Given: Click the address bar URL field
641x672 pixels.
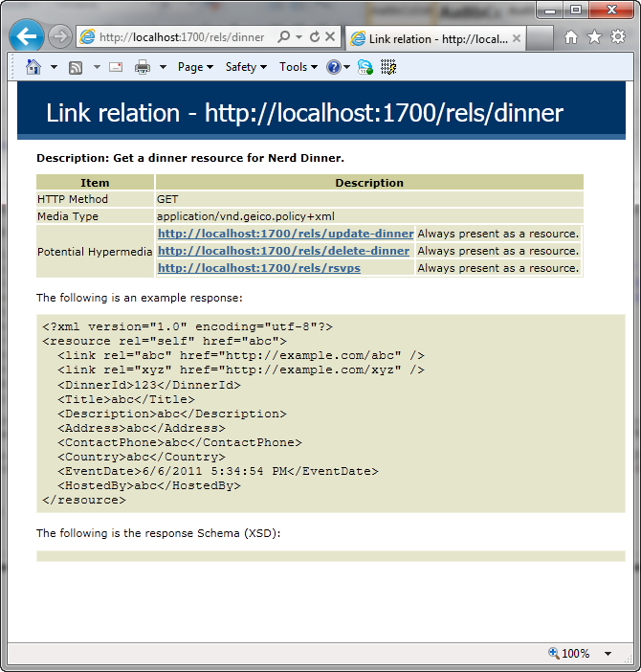Looking at the screenshot, I should [x=182, y=37].
